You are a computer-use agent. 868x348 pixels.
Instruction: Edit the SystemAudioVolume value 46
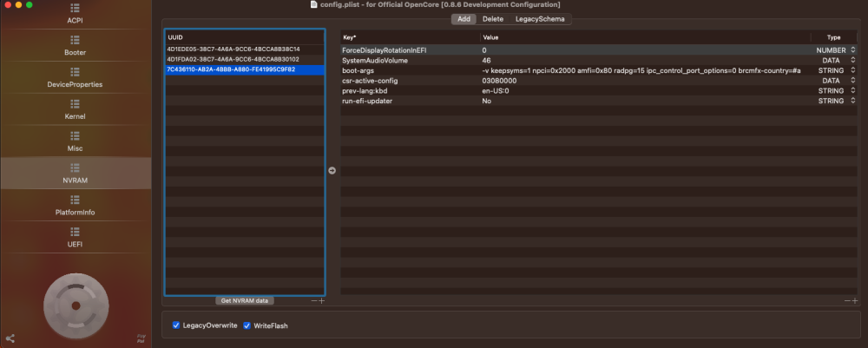(487, 60)
